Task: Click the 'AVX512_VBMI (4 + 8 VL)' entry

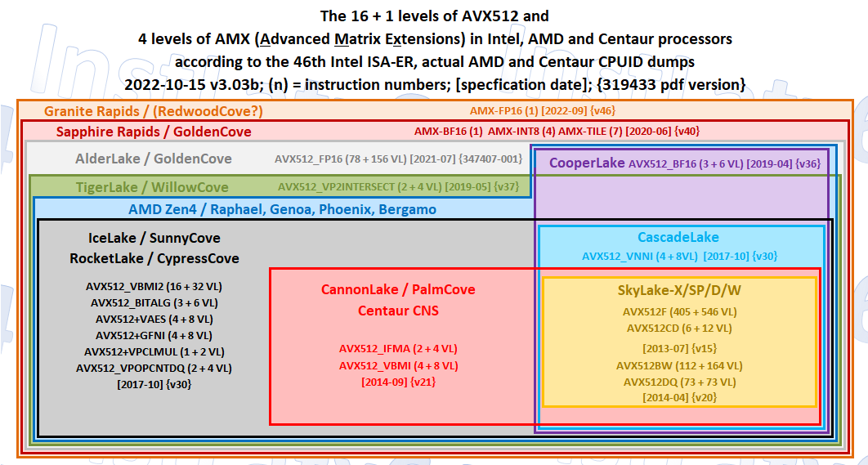Action: [x=399, y=365]
